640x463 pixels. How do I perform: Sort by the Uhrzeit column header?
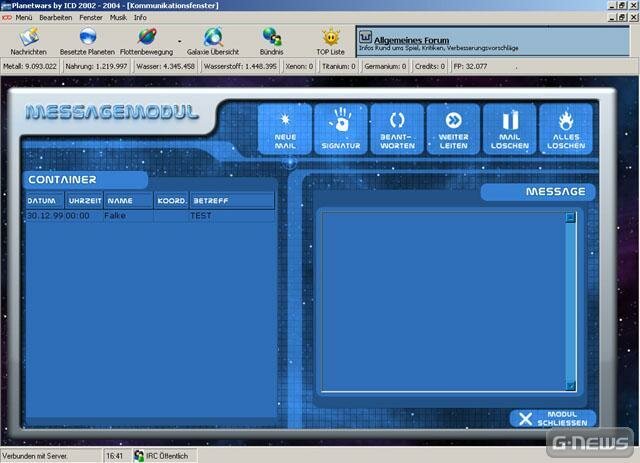click(84, 200)
